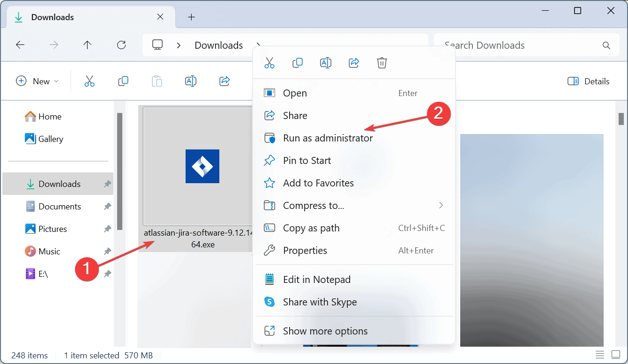Expand Compress to... submenu
This screenshot has height=364, width=628.
pyautogui.click(x=354, y=205)
